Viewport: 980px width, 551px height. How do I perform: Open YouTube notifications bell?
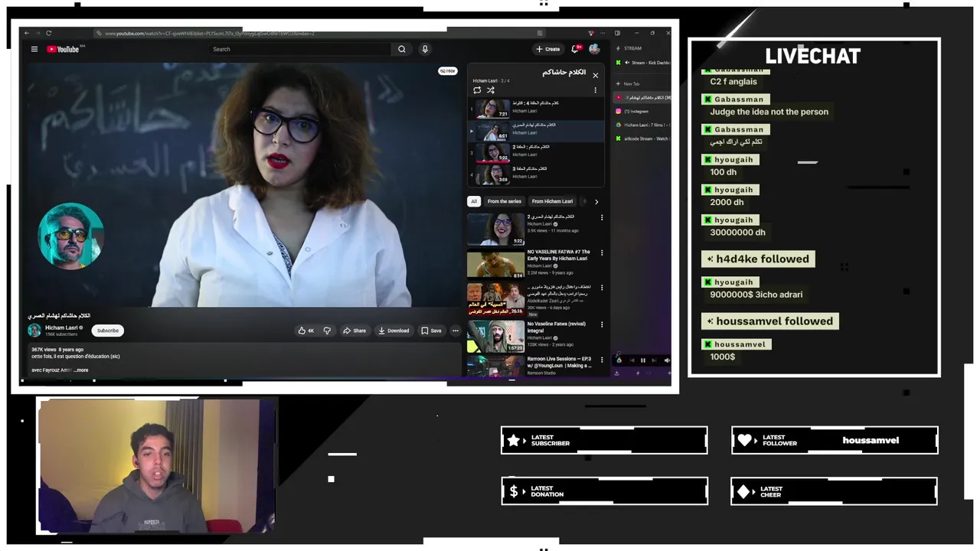point(576,49)
